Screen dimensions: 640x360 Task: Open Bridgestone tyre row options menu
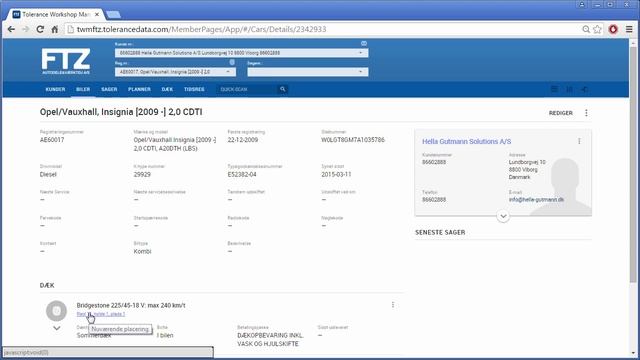393,305
